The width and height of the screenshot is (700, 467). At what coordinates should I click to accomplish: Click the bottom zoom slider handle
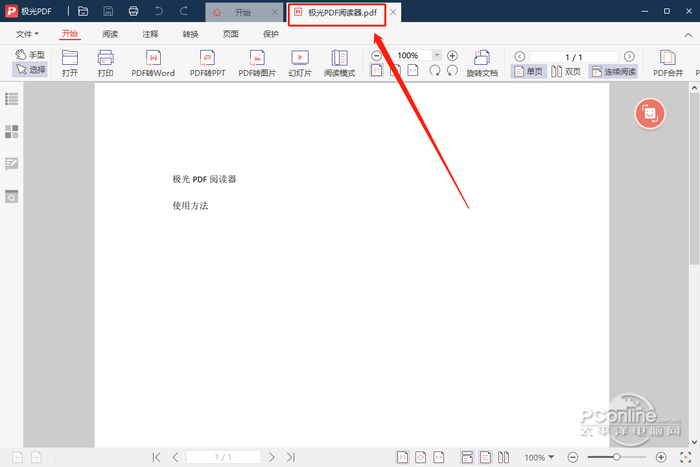coord(617,457)
